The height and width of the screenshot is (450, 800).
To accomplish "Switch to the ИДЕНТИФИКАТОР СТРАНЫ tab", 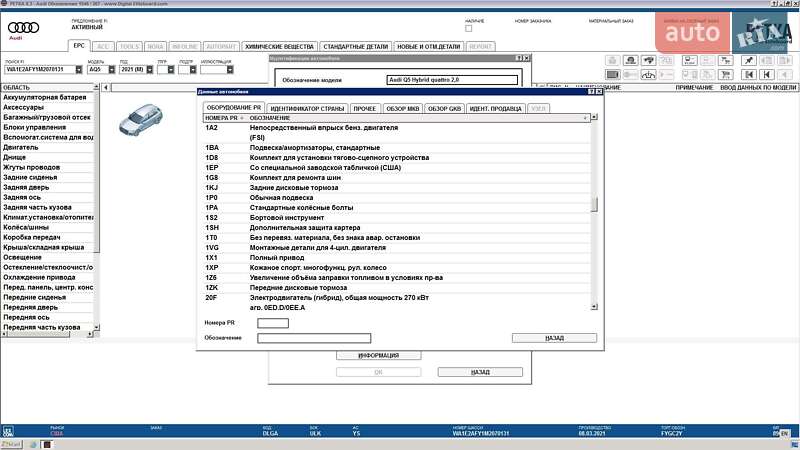I will (x=308, y=107).
